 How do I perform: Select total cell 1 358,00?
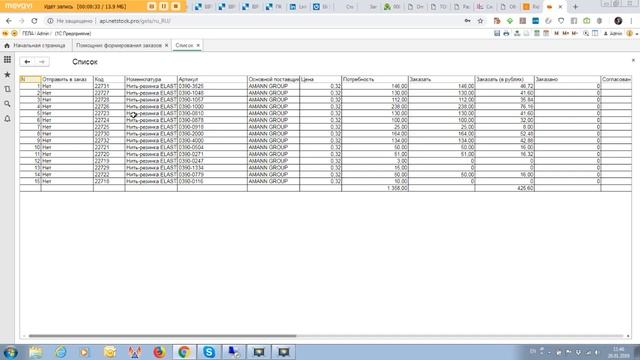pyautogui.click(x=375, y=188)
